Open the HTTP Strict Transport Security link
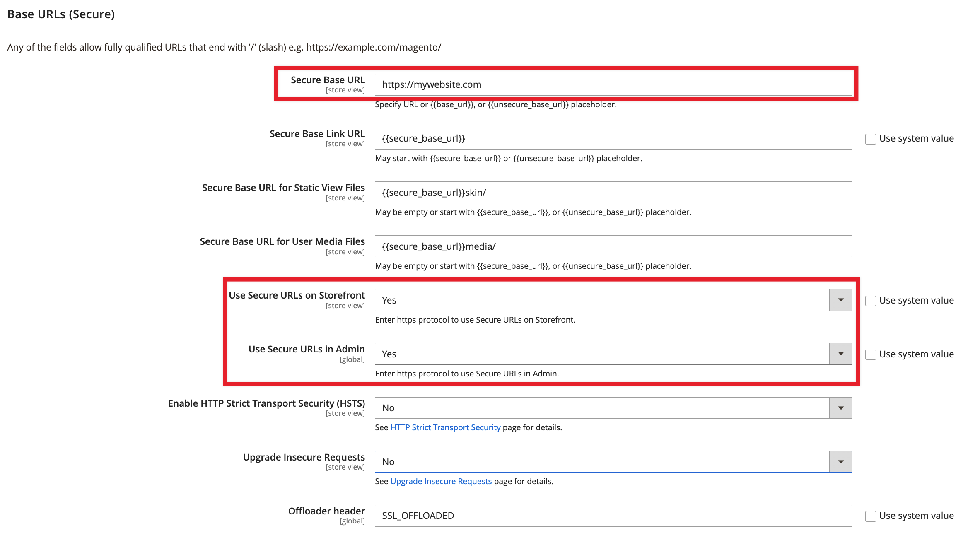The image size is (980, 545). point(445,427)
